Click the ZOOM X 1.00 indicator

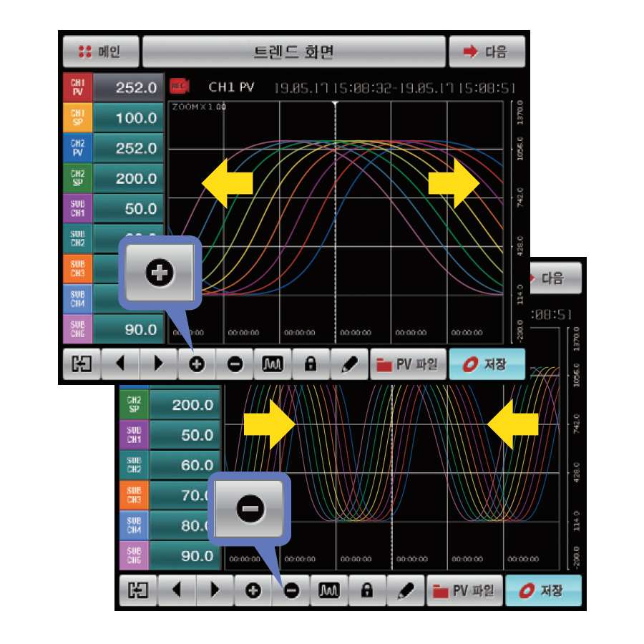click(x=199, y=107)
